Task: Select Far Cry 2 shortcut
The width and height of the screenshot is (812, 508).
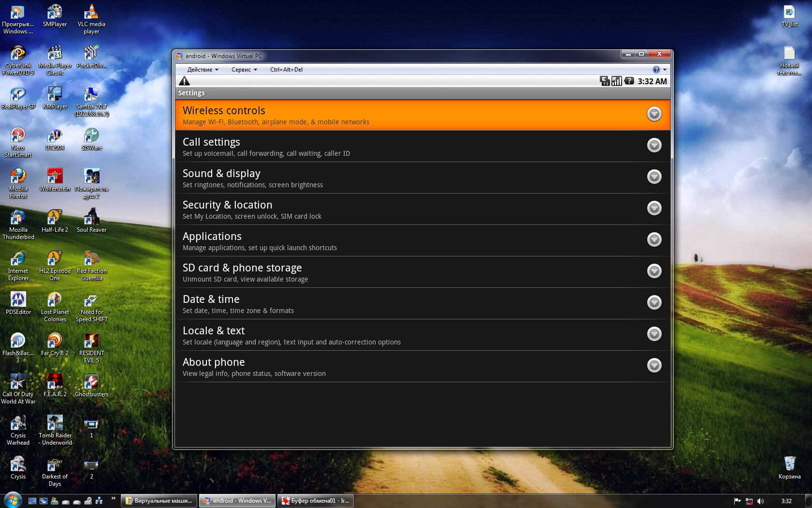Action: coord(55,345)
